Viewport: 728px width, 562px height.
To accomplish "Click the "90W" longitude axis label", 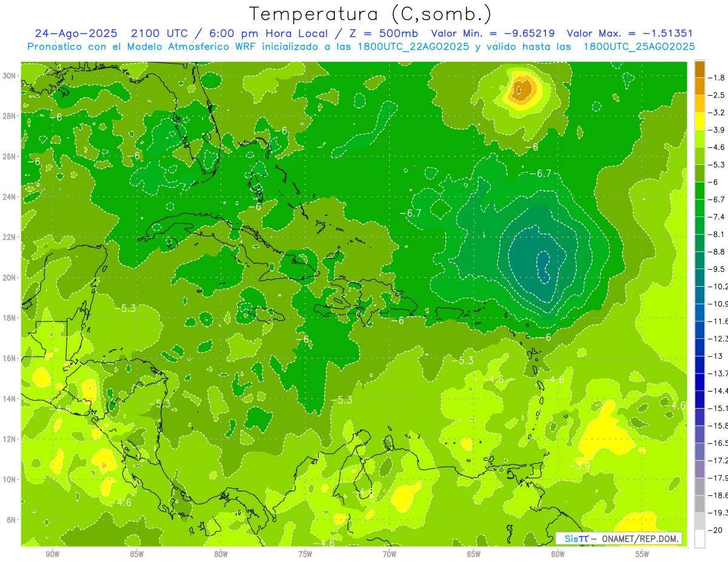I will 52,554.
